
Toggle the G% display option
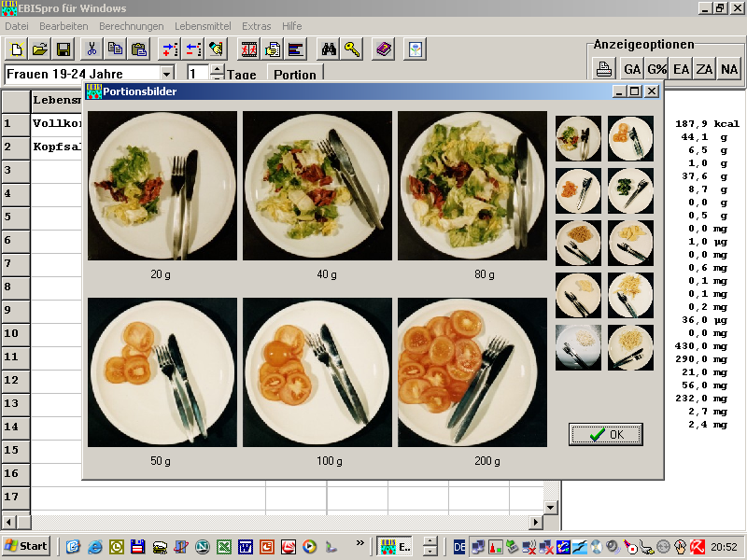[x=656, y=69]
